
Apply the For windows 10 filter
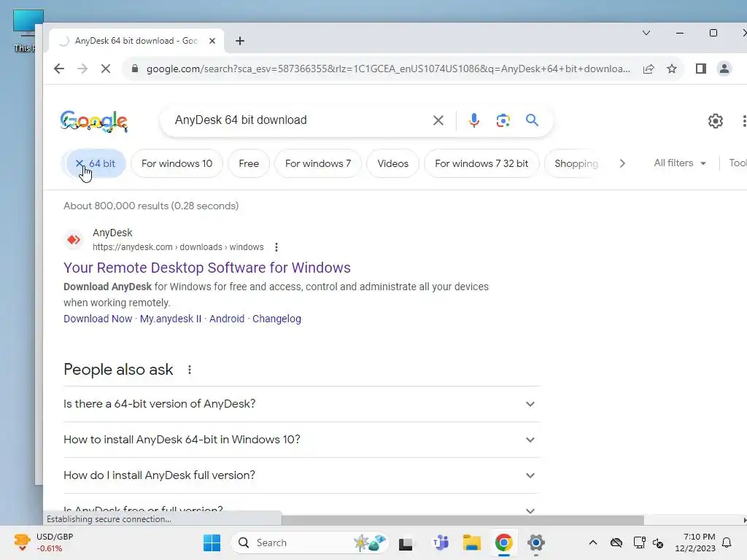177,163
